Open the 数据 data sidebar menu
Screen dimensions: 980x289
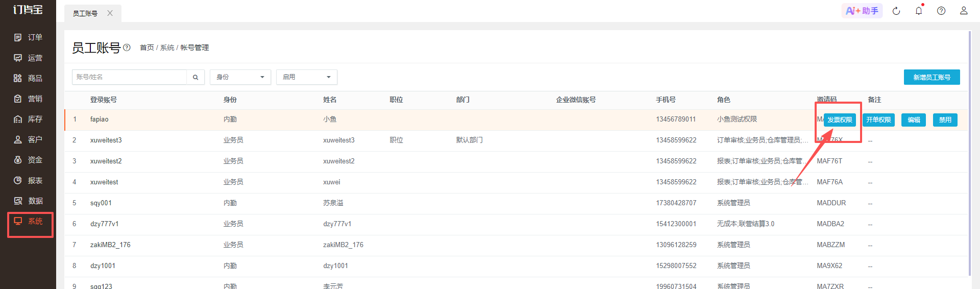pyautogui.click(x=28, y=201)
